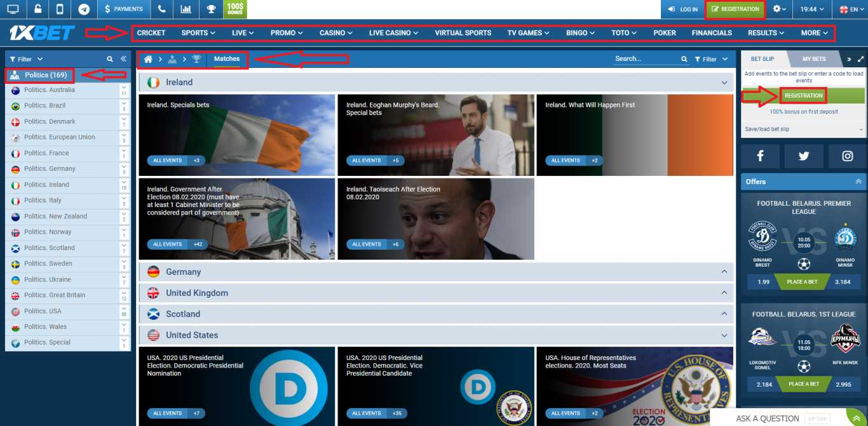Open the LIVE CASINO menu

(393, 33)
